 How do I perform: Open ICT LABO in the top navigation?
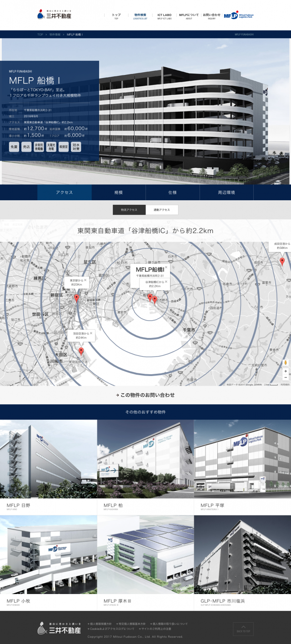tap(164, 16)
